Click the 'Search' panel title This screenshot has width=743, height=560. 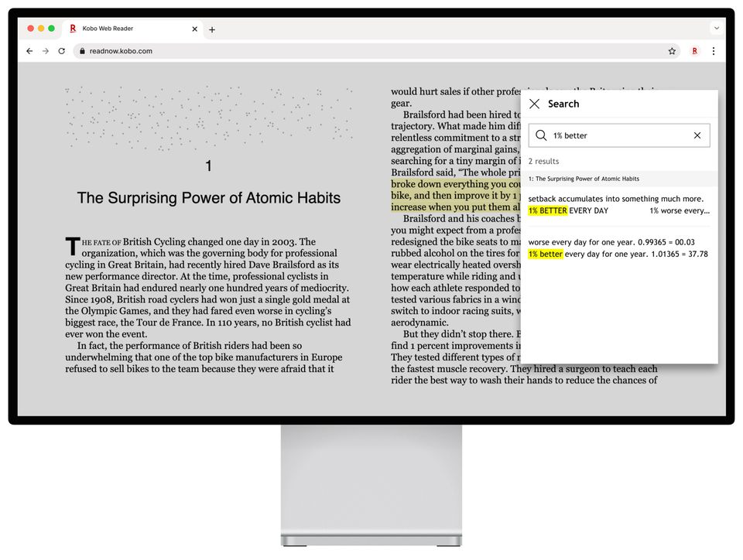click(x=563, y=104)
